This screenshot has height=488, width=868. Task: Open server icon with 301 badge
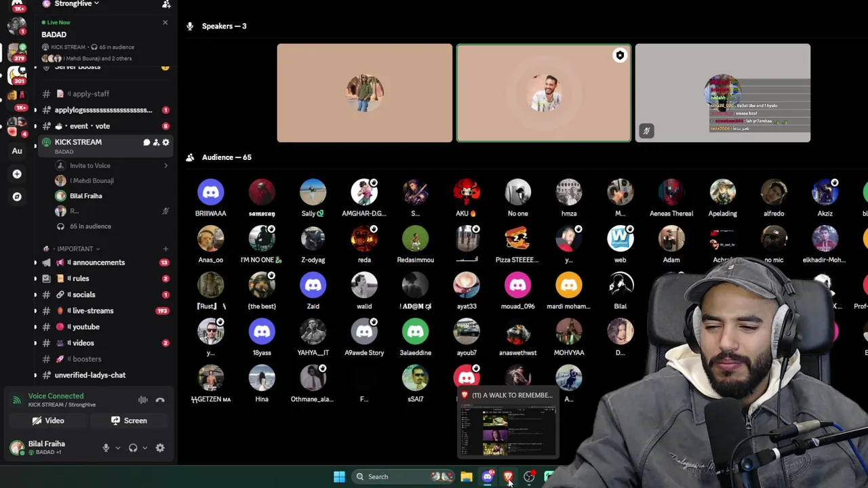[x=17, y=76]
